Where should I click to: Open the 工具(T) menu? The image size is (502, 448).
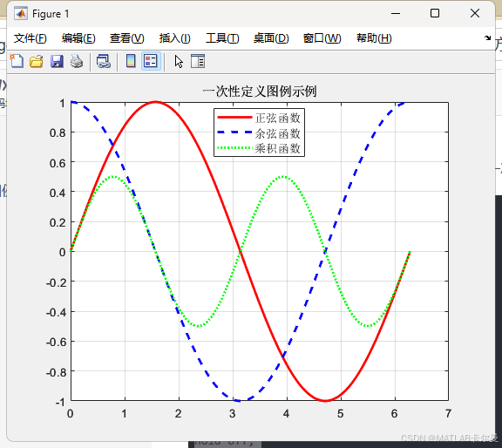point(222,38)
